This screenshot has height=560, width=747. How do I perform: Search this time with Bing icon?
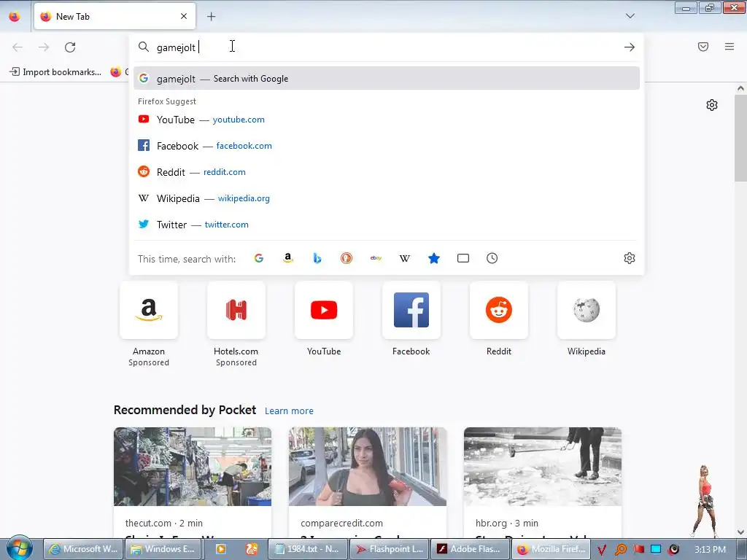pyautogui.click(x=317, y=258)
